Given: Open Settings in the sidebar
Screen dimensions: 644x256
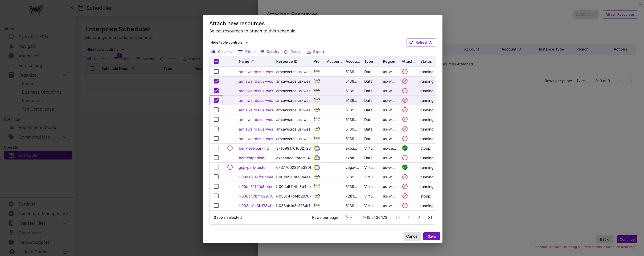Looking at the screenshot, I should tap(27, 204).
